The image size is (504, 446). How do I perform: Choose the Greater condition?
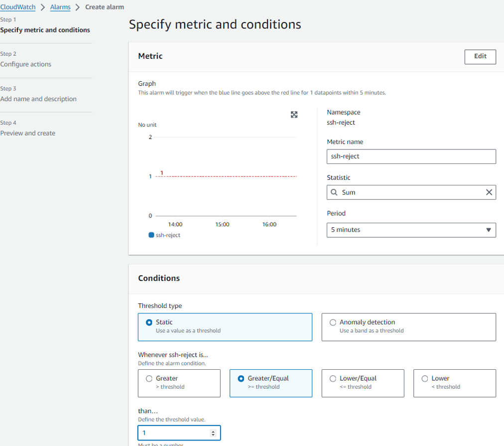[149, 379]
